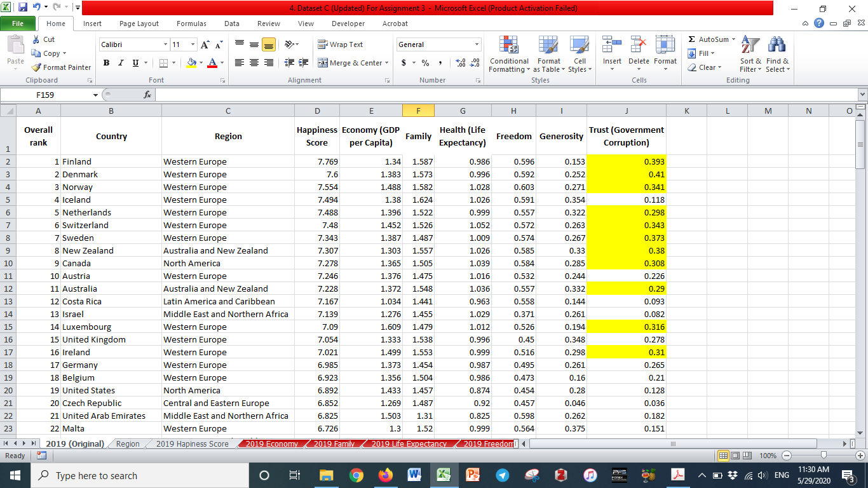Click the Cut scissors command
Image resolution: width=868 pixels, height=488 pixels.
click(43, 39)
